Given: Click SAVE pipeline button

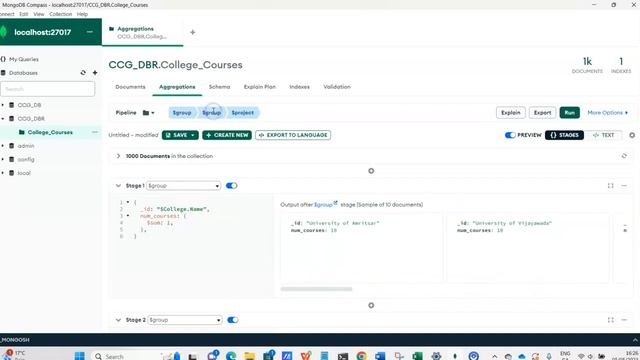Looking at the screenshot, I should tap(180, 135).
